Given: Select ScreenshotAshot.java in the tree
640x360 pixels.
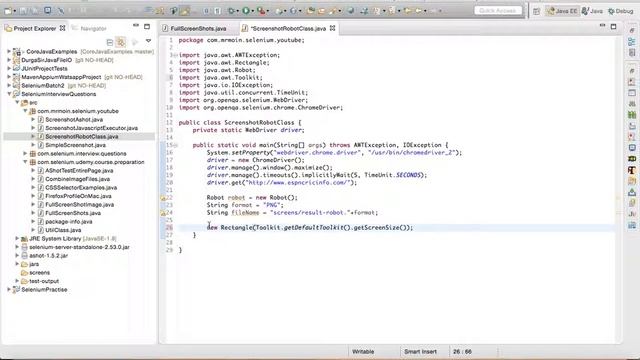Looking at the screenshot, I should pos(74,120).
